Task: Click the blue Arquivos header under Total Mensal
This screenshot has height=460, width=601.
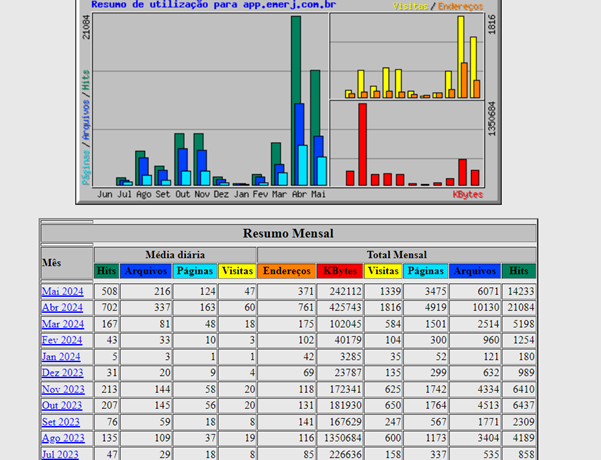Action: point(475,271)
